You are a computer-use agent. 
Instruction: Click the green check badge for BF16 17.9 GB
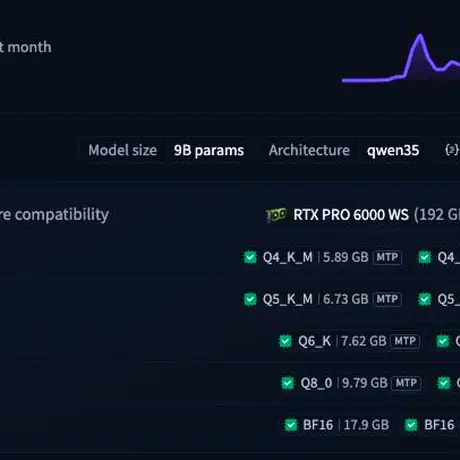click(291, 425)
